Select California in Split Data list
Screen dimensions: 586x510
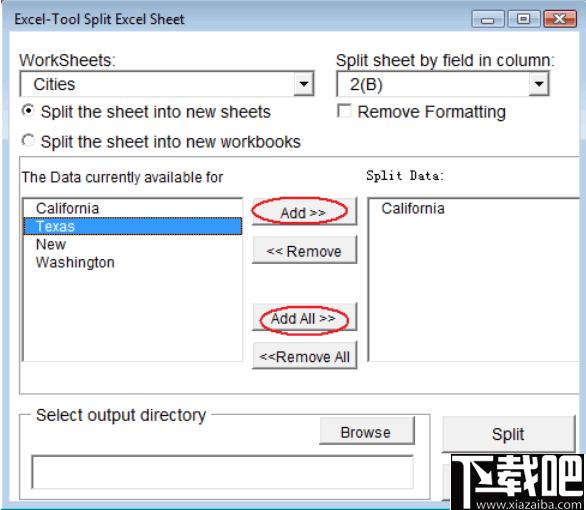(x=413, y=208)
